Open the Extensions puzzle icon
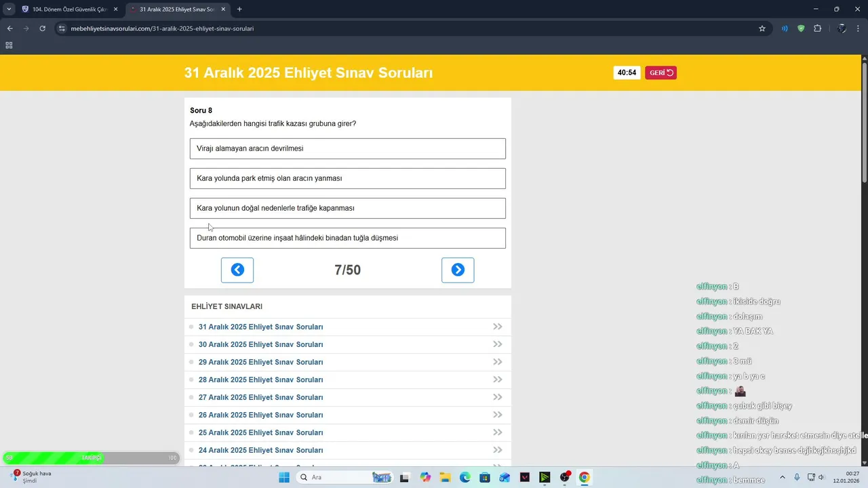Image resolution: width=868 pixels, height=488 pixels. pyautogui.click(x=817, y=28)
